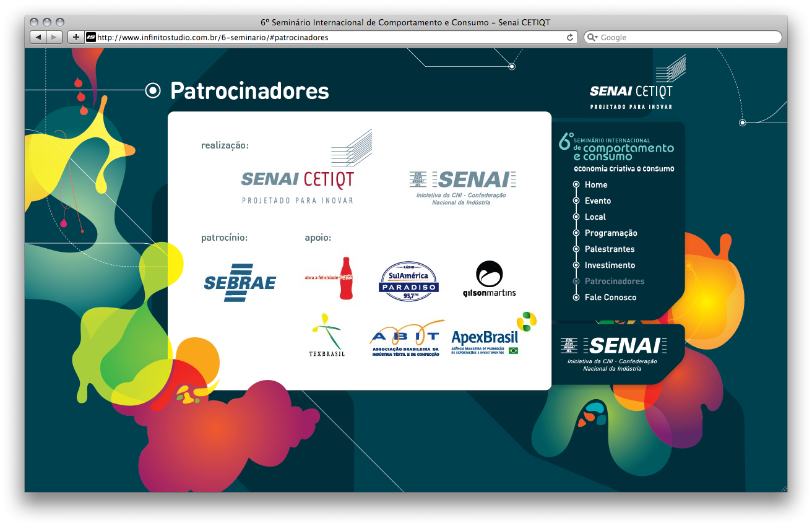Close the browser window with red button
The image size is (812, 526).
(35, 22)
